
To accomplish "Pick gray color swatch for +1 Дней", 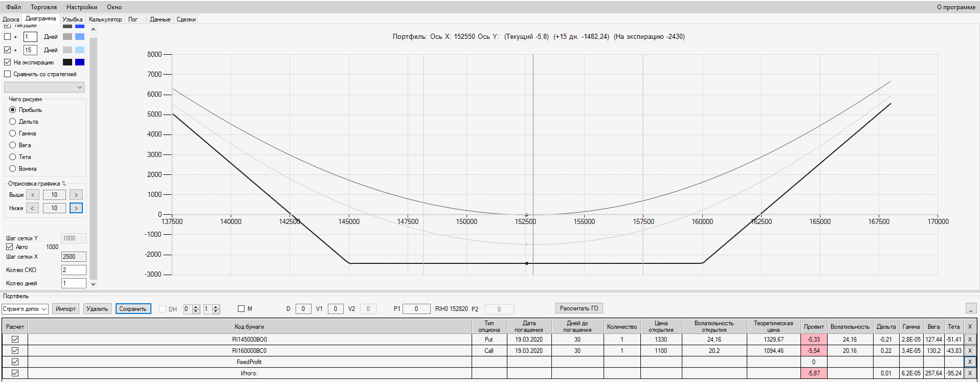I will tap(68, 37).
